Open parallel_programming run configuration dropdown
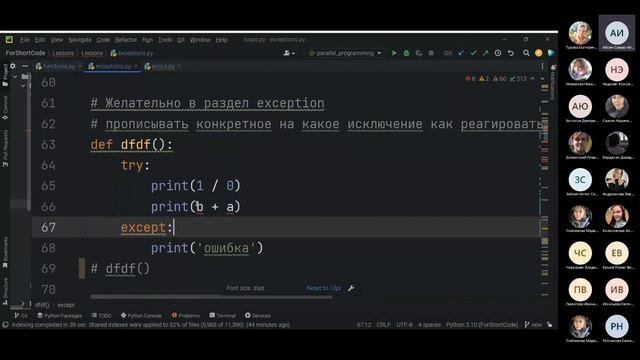The height and width of the screenshot is (360, 640). pos(345,53)
